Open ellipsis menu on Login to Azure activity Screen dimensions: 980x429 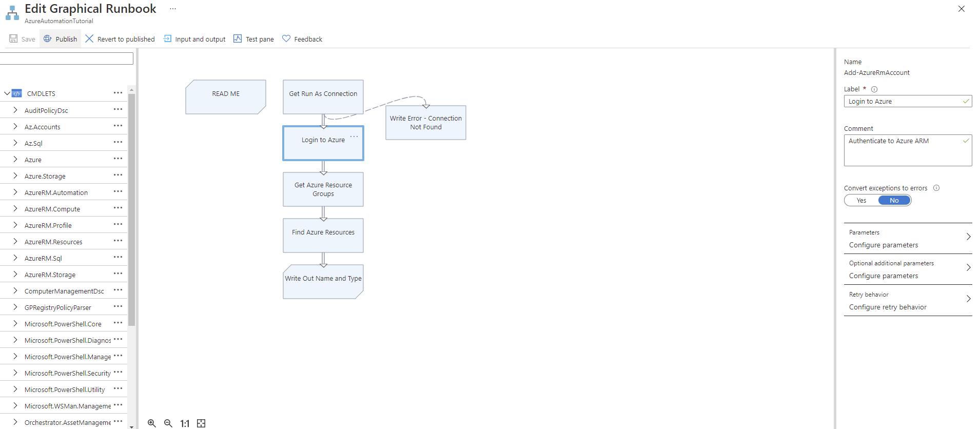354,136
